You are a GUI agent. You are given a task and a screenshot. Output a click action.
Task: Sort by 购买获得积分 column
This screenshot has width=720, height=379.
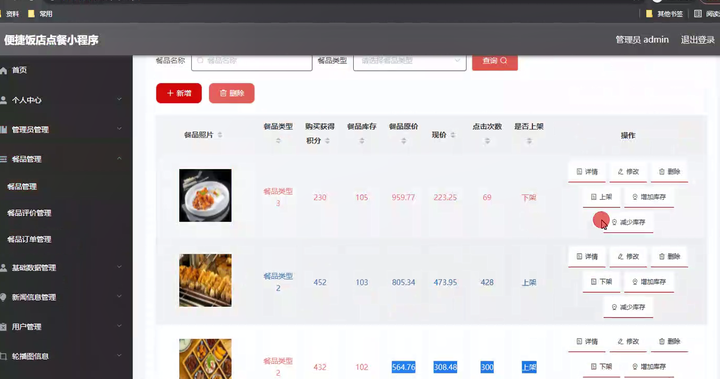327,141
